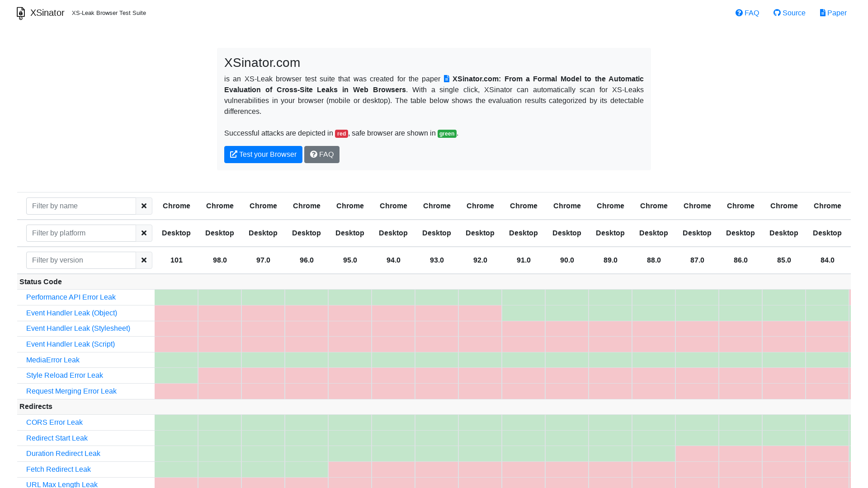The height and width of the screenshot is (488, 868).
Task: Open Event Handler Leak (Script)
Action: 71,344
